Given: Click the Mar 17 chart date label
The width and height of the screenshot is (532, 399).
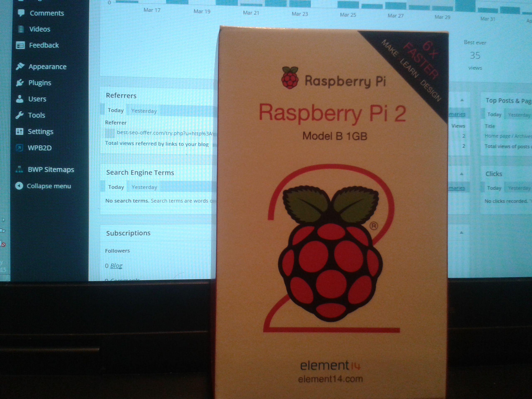Looking at the screenshot, I should pyautogui.click(x=152, y=10).
